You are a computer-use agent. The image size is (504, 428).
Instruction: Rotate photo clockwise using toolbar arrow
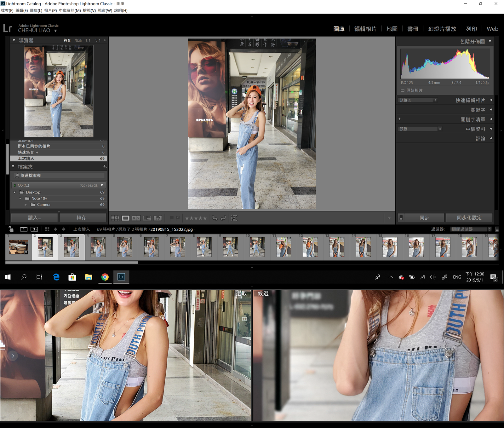click(x=223, y=218)
